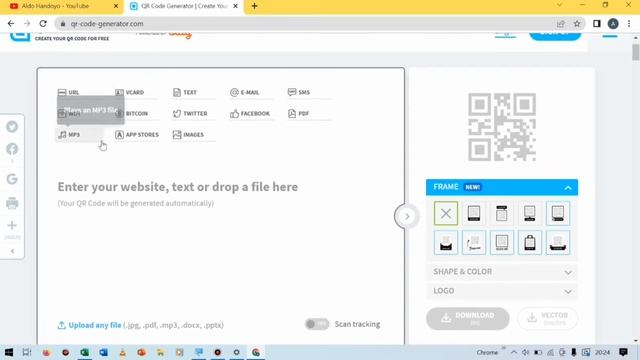Click the DOWNLOAD button
This screenshot has width=640, height=360.
click(467, 318)
